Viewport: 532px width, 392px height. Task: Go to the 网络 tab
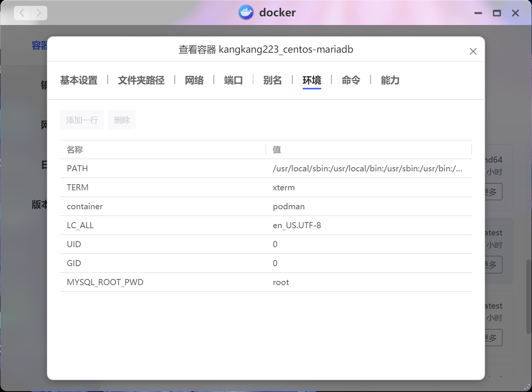coord(194,80)
